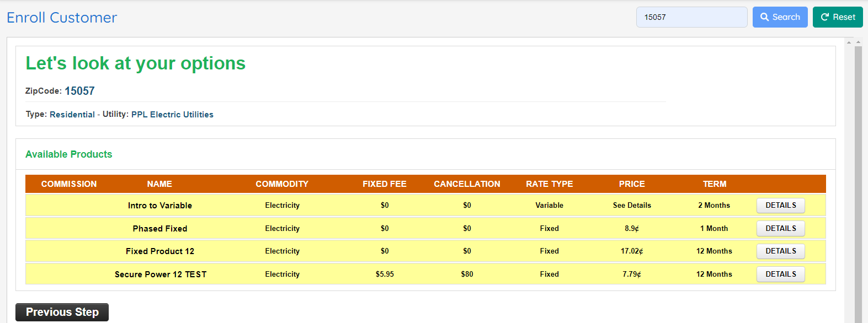Screen dimensions: 868x323
Task: Click the TERM column header
Action: click(715, 184)
